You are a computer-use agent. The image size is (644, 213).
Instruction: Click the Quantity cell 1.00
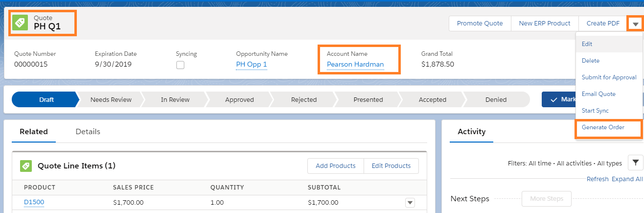click(217, 202)
